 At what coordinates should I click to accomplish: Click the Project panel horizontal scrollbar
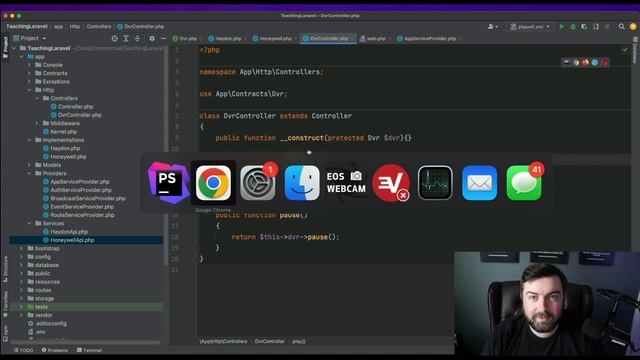point(86,342)
